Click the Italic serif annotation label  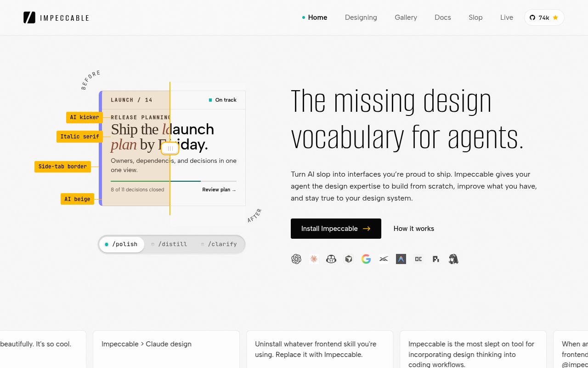pyautogui.click(x=79, y=137)
